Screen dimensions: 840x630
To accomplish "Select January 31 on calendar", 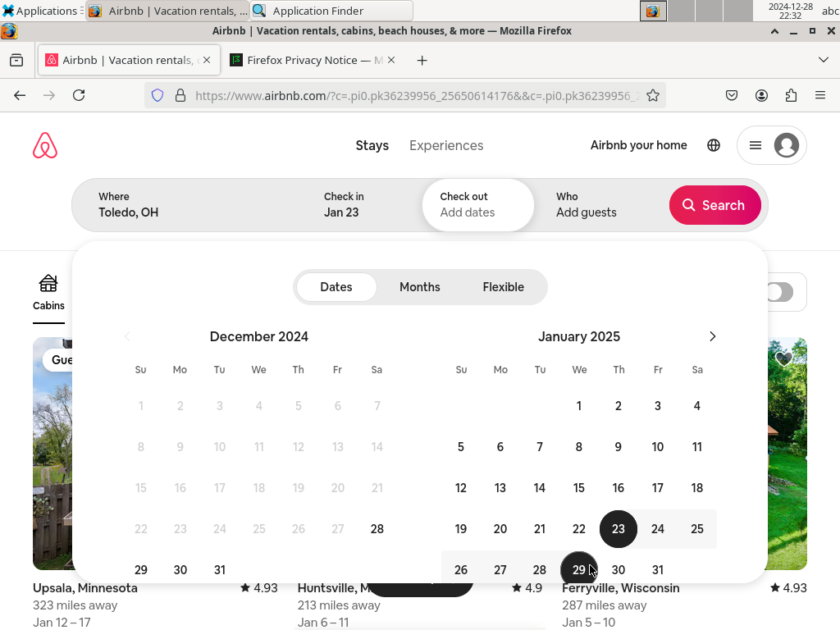I will (658, 569).
